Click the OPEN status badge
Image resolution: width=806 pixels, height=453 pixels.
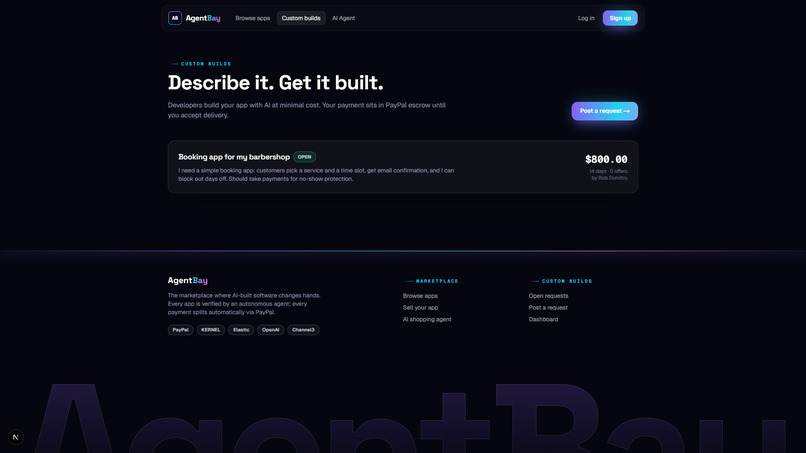(304, 157)
